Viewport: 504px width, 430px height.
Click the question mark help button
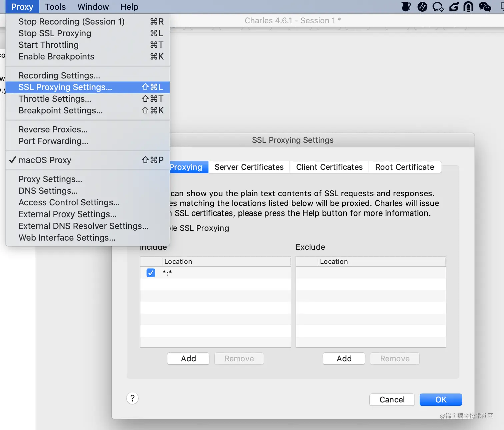click(x=132, y=398)
